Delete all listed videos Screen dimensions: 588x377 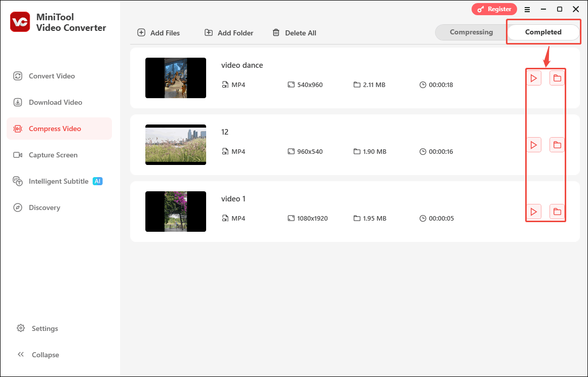pos(294,32)
